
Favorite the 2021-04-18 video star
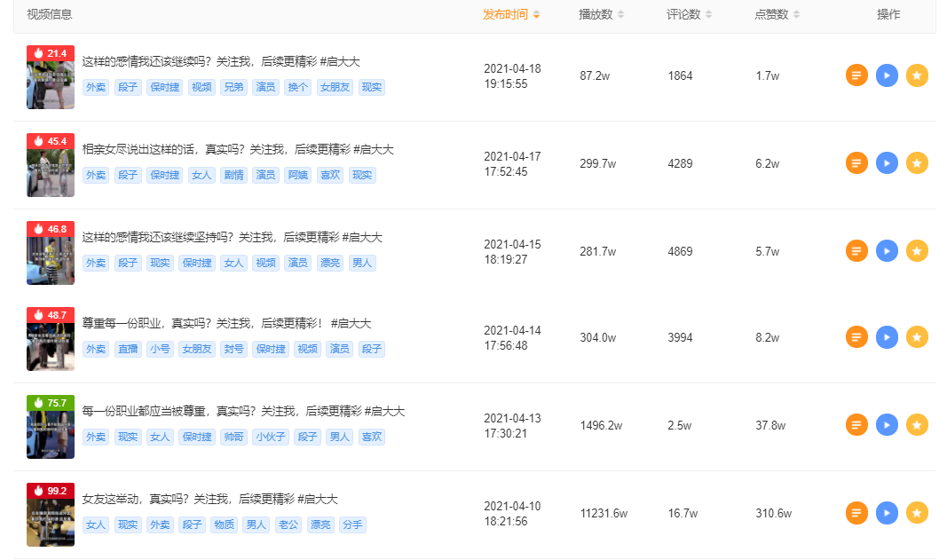pos(917,75)
